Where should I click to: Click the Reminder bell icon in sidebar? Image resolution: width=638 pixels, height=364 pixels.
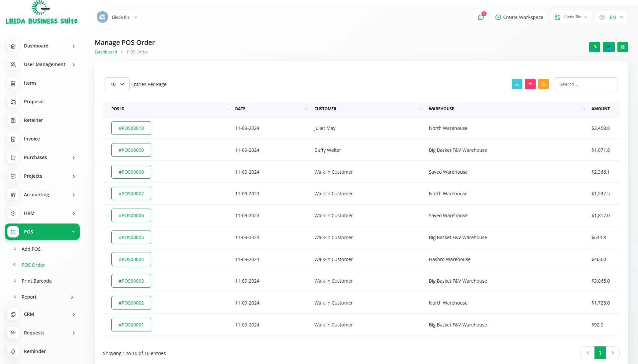pyautogui.click(x=13, y=351)
